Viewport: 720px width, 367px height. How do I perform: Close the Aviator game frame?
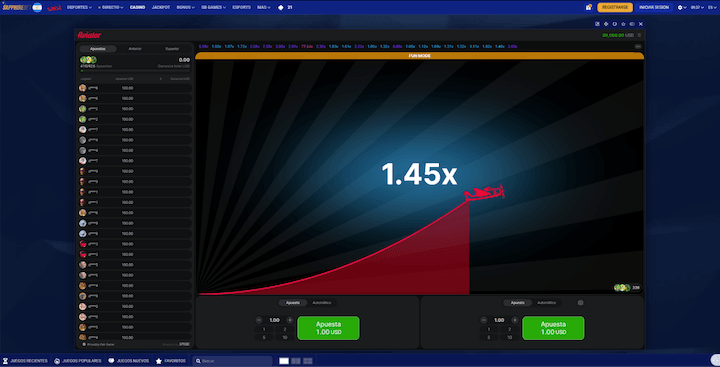(x=641, y=24)
